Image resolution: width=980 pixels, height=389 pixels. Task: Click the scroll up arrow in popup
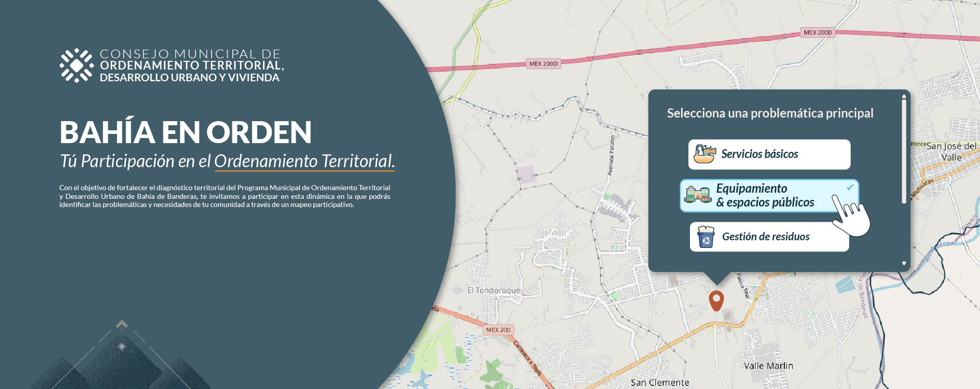[x=904, y=96]
